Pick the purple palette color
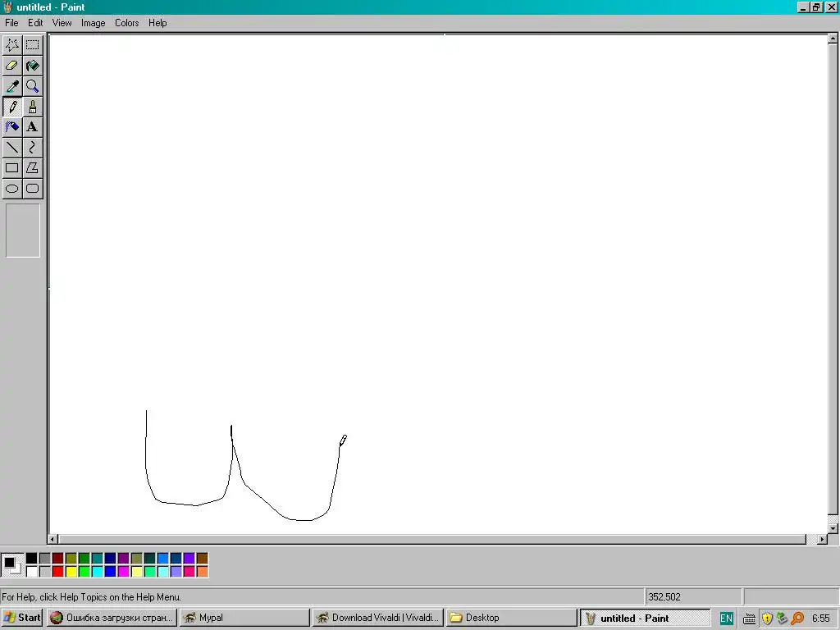The width and height of the screenshot is (840, 630). coord(124,559)
